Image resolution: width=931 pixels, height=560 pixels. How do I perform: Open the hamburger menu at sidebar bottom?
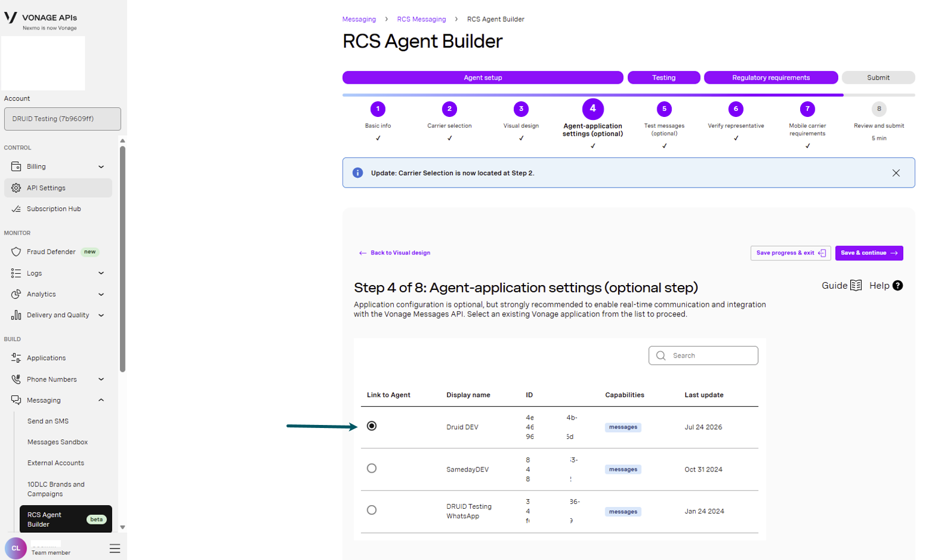point(115,549)
